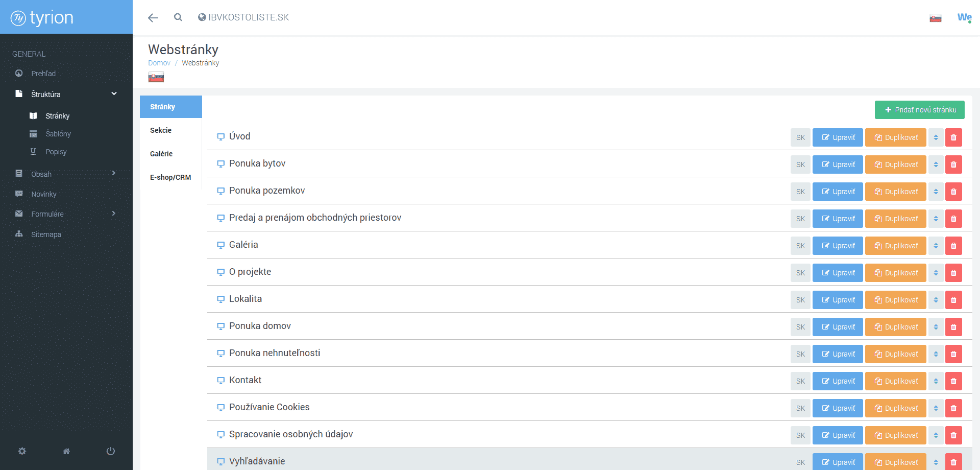Open the Galérie tab
Screen dimensions: 980x470
(161, 154)
